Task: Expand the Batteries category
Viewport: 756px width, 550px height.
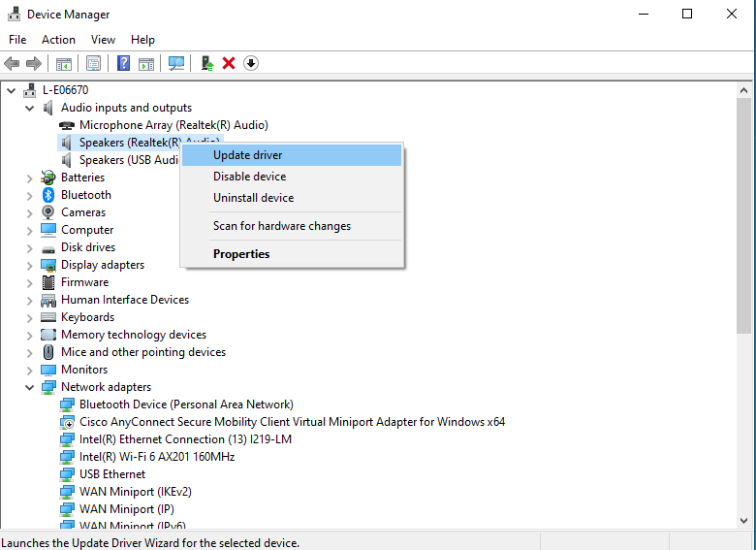Action: [x=29, y=178]
